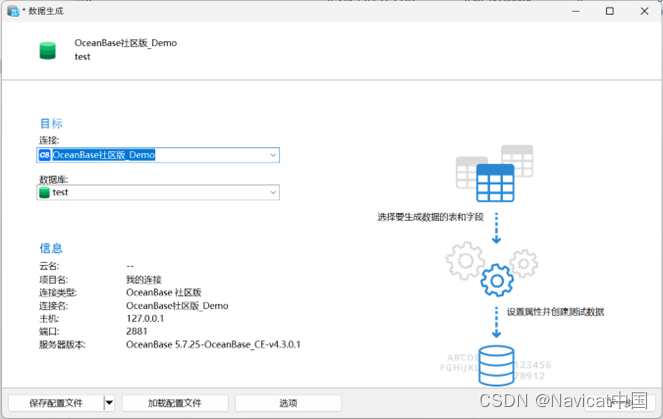This screenshot has height=419, width=663.
Task: Click the data generation app icon in title bar
Action: click(13, 11)
